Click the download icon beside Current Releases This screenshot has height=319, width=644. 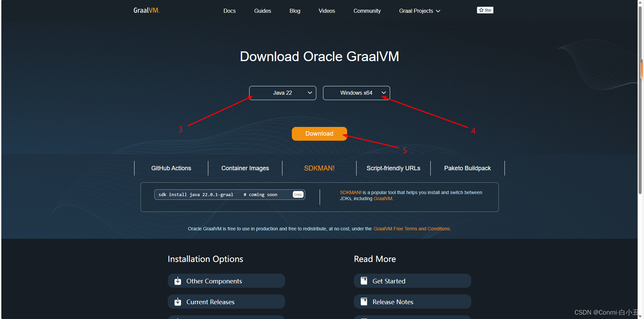(x=177, y=302)
